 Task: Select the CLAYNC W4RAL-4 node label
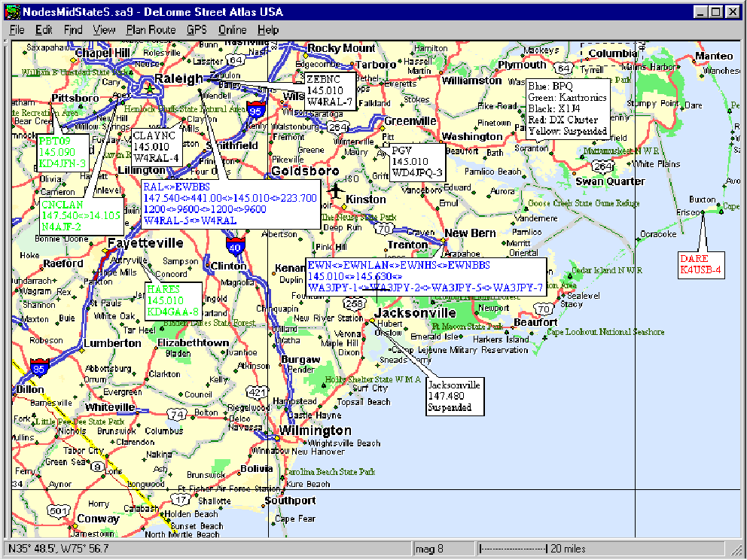(157, 147)
